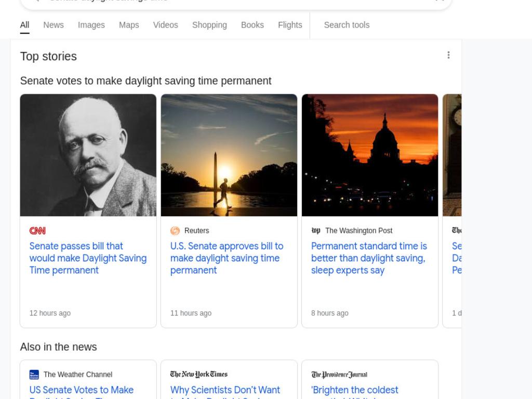532x399 pixels.
Task: Click the CNN logo on first story
Action: (x=37, y=231)
